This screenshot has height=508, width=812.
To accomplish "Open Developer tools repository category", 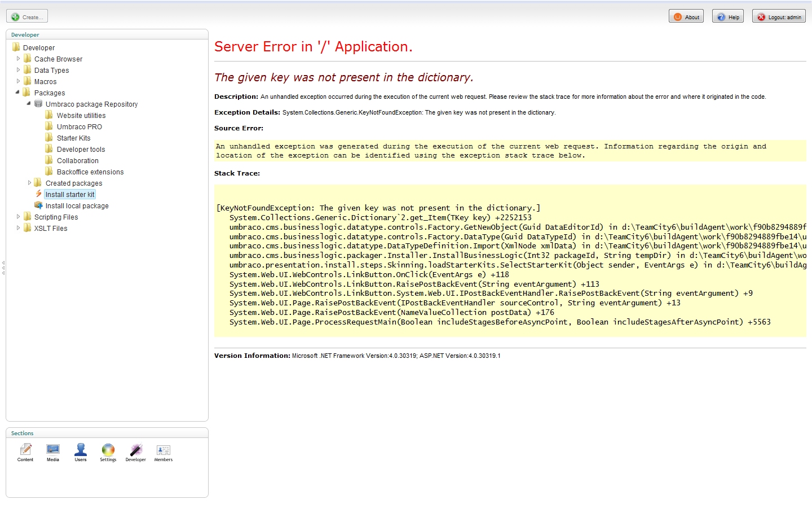I will (x=81, y=150).
